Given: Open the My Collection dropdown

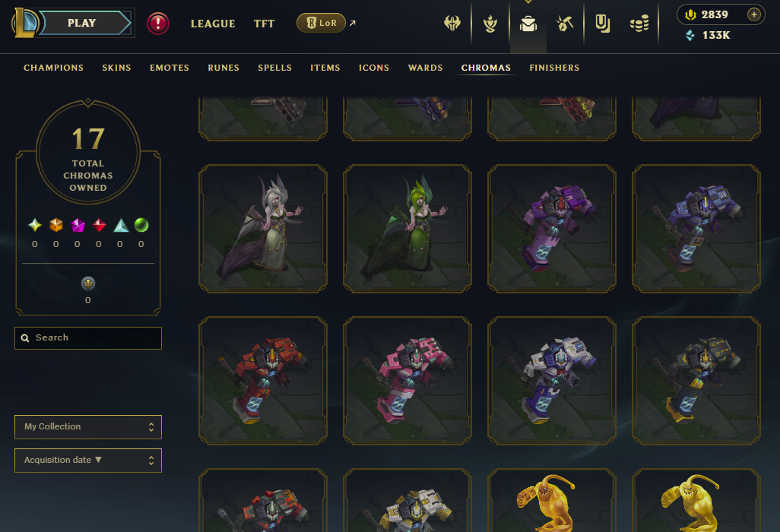Looking at the screenshot, I should tap(88, 426).
